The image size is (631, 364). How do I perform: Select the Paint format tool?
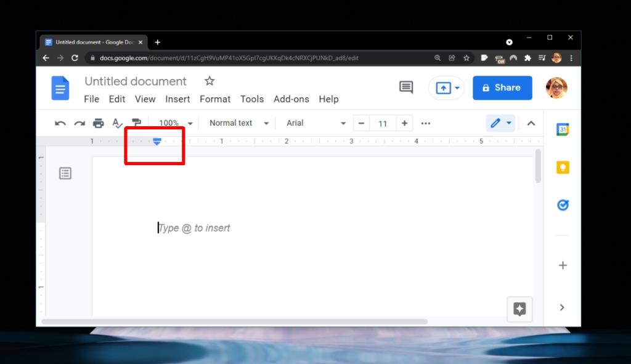pos(137,123)
